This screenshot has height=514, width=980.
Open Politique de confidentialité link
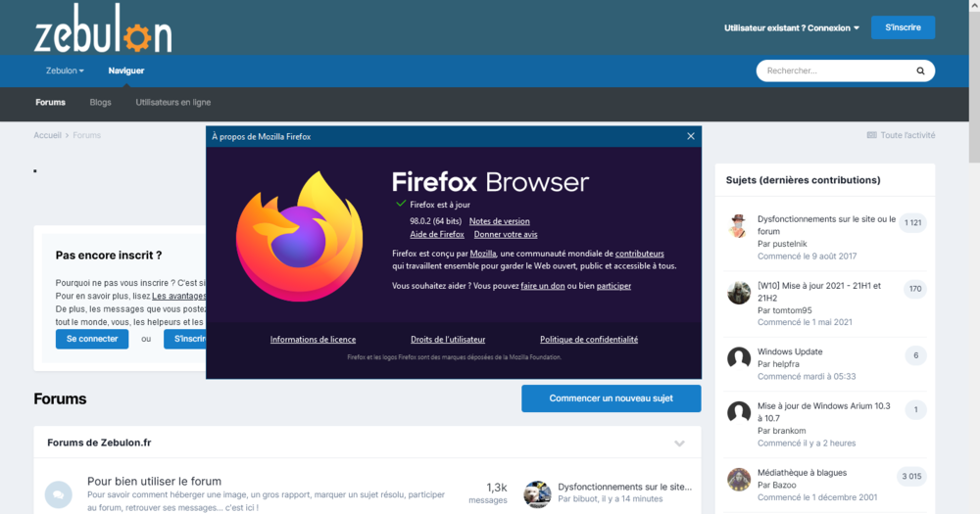coord(588,340)
